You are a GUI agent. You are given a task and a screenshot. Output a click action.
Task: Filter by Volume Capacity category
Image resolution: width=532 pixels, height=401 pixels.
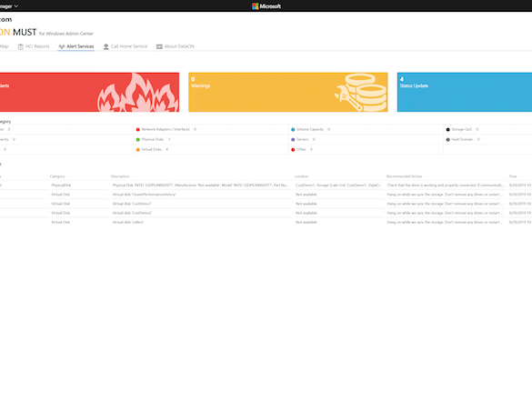coord(310,129)
